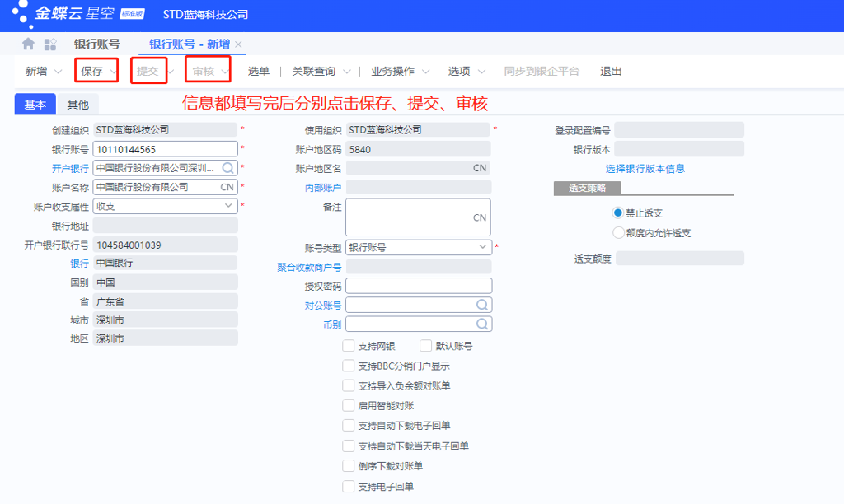The height and width of the screenshot is (504, 844).
Task: Click the 城市 field showing 深圳市
Action: (x=165, y=320)
